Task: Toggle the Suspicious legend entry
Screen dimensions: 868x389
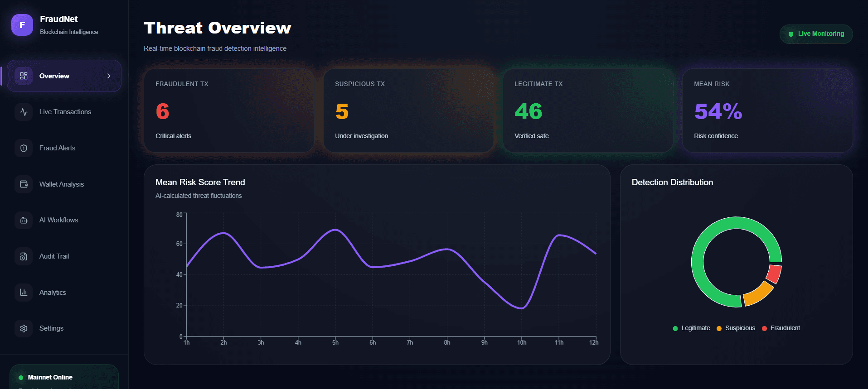Action: (x=736, y=328)
